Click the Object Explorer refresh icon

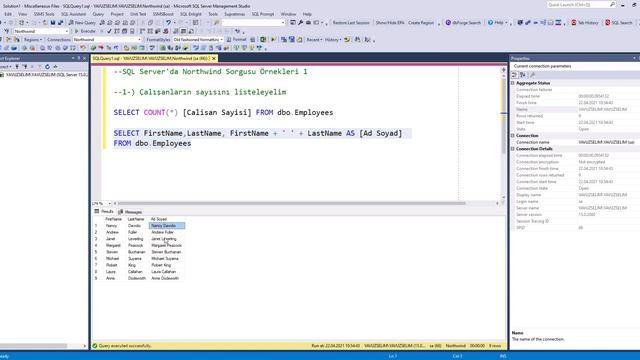(x=47, y=67)
